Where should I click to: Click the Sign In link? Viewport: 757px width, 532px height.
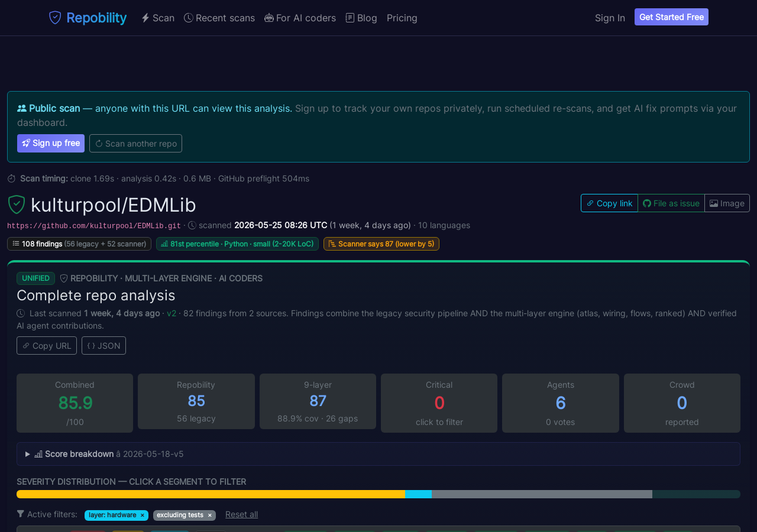pos(610,18)
